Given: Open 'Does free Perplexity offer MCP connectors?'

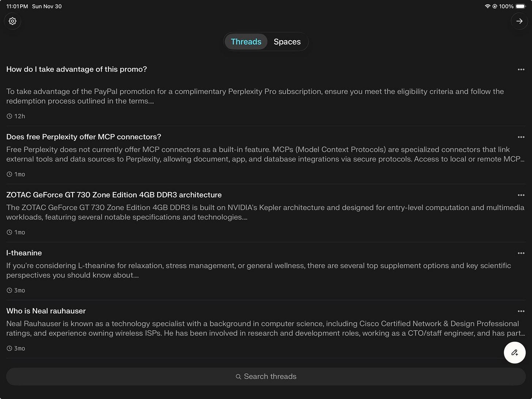Looking at the screenshot, I should 84,137.
